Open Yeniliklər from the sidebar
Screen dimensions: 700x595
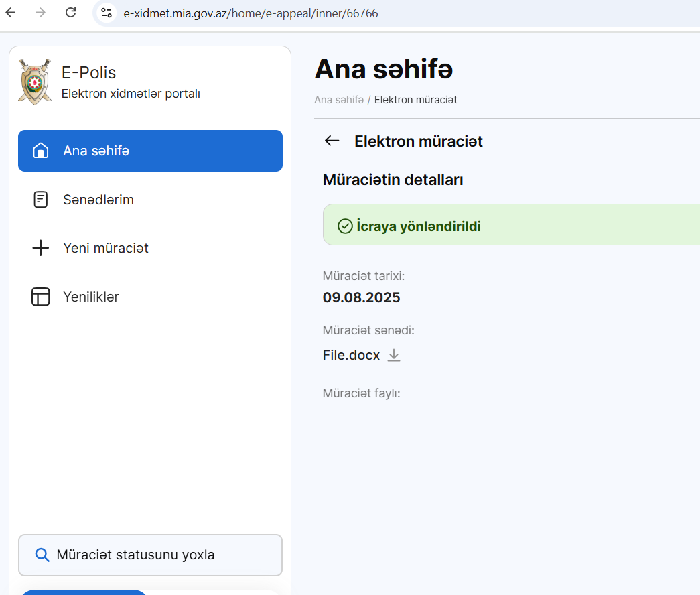[90, 297]
